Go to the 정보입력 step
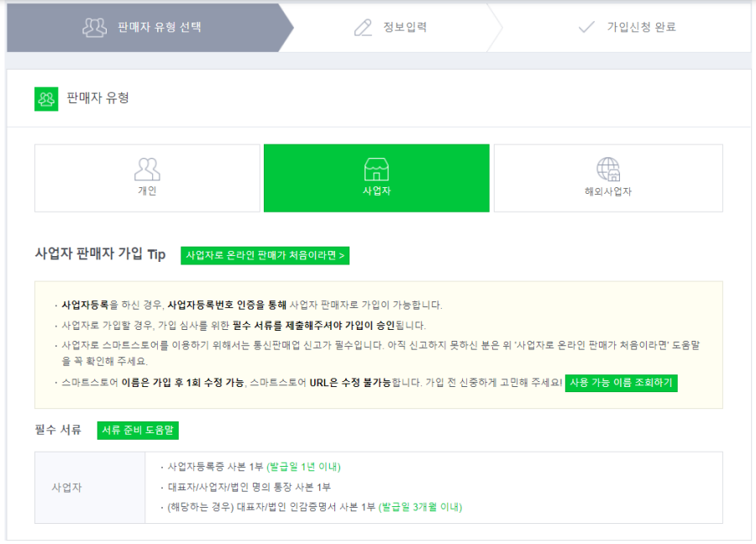The image size is (756, 544). click(x=391, y=28)
